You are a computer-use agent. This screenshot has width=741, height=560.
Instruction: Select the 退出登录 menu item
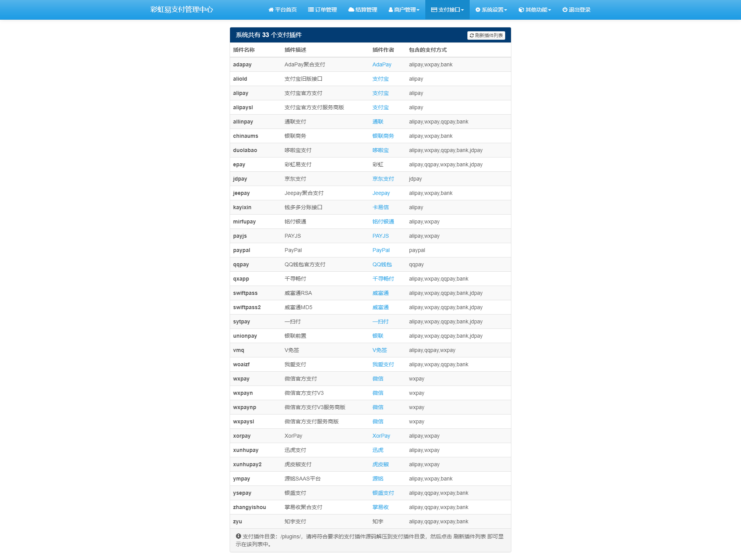[x=577, y=10]
